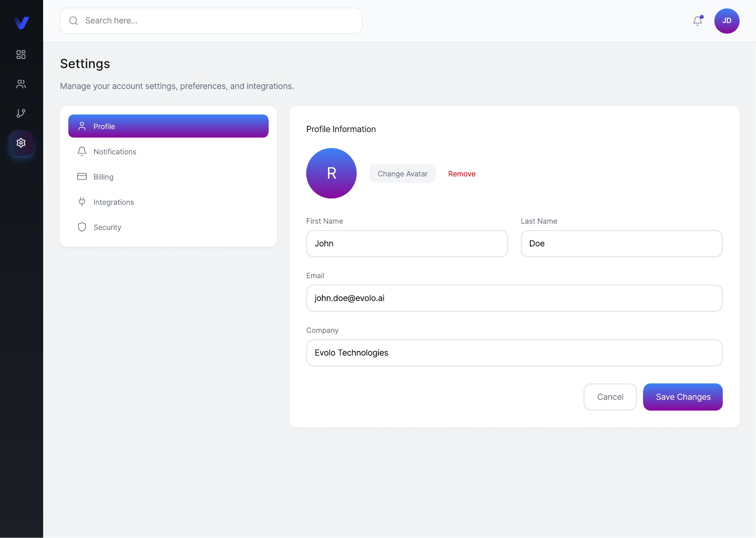Click the 'Manage your account settings' description
The image size is (756, 538).
point(177,86)
